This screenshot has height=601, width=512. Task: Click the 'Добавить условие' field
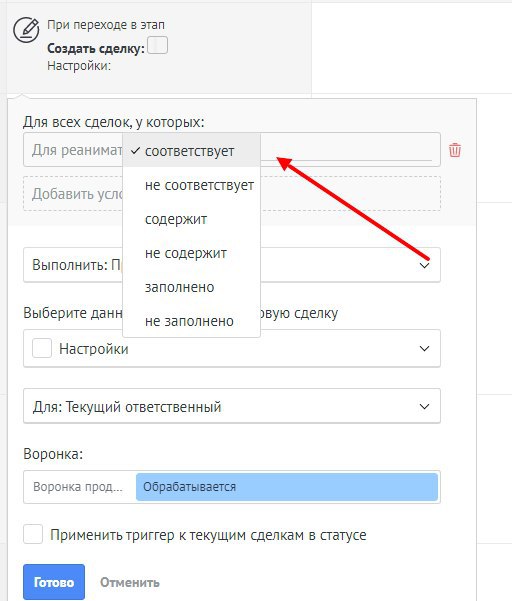click(232, 194)
